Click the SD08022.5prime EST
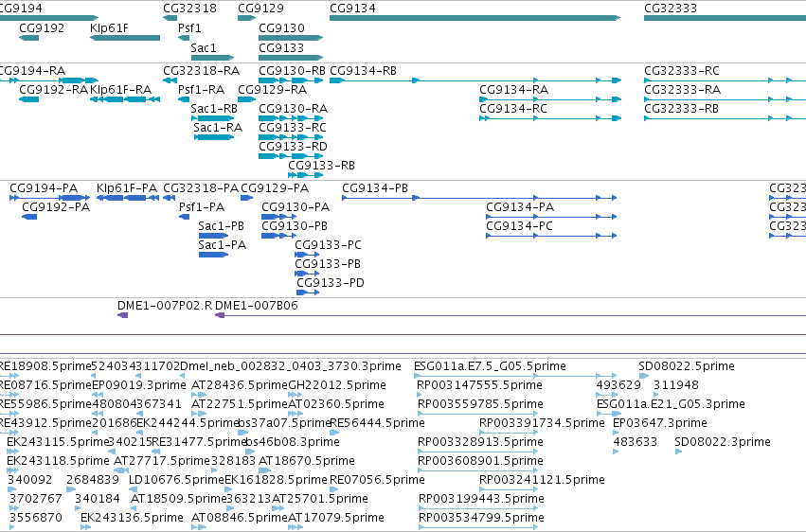Viewport: 806px width, 532px height. click(643, 377)
